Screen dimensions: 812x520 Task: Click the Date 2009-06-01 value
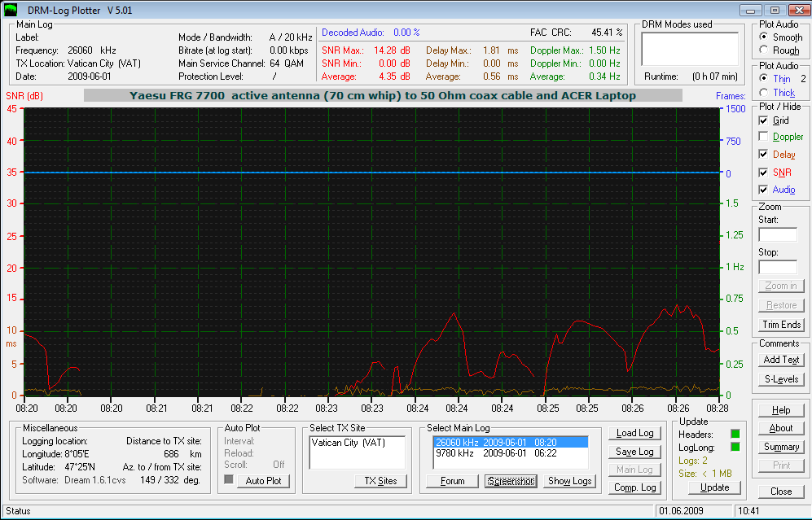89,76
